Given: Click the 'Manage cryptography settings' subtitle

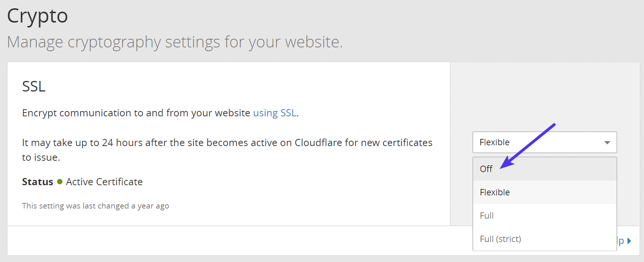Looking at the screenshot, I should [175, 42].
